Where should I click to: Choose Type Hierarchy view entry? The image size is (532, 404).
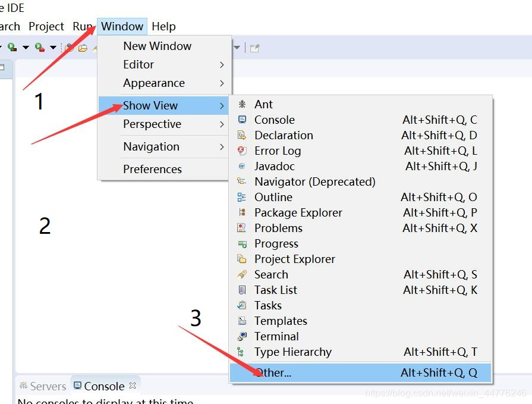360,352
